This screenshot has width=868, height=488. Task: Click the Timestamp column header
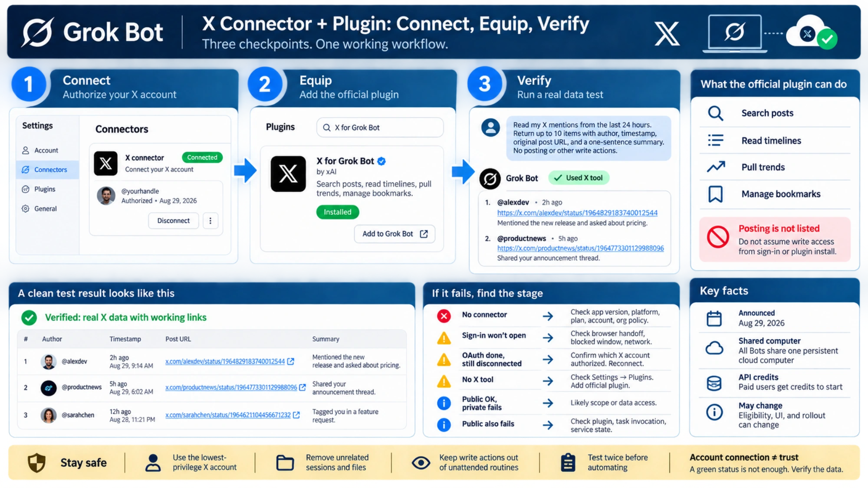click(x=125, y=339)
